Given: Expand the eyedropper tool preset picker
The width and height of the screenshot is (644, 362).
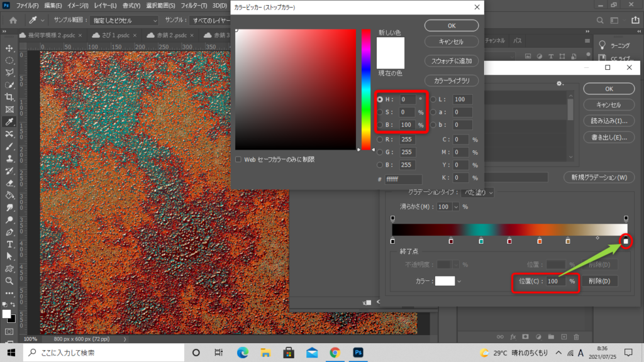Looking at the screenshot, I should click(x=42, y=20).
